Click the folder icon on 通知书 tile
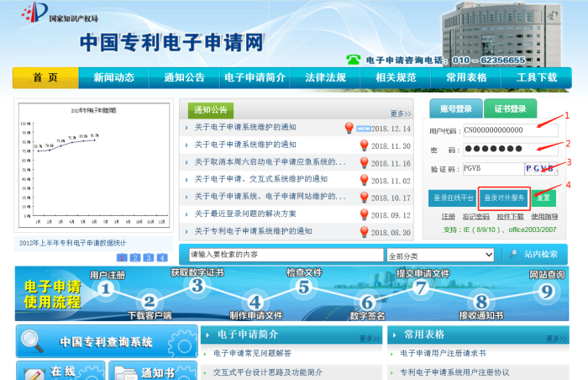The width and height of the screenshot is (588, 380). (126, 374)
